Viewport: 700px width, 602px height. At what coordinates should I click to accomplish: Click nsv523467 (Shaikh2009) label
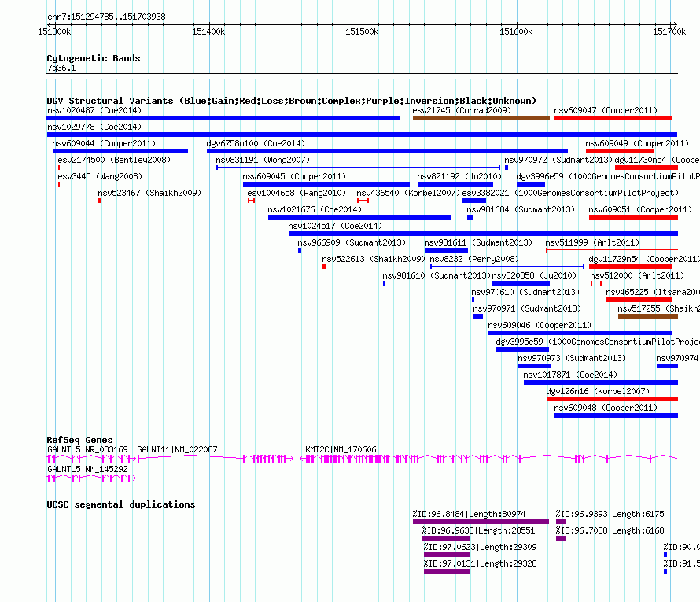pos(149,193)
